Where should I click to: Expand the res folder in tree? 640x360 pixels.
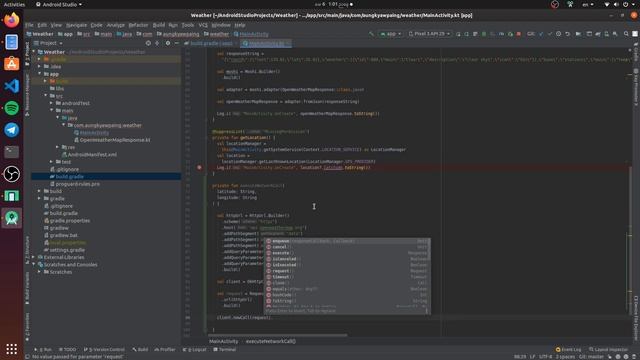[x=58, y=147]
